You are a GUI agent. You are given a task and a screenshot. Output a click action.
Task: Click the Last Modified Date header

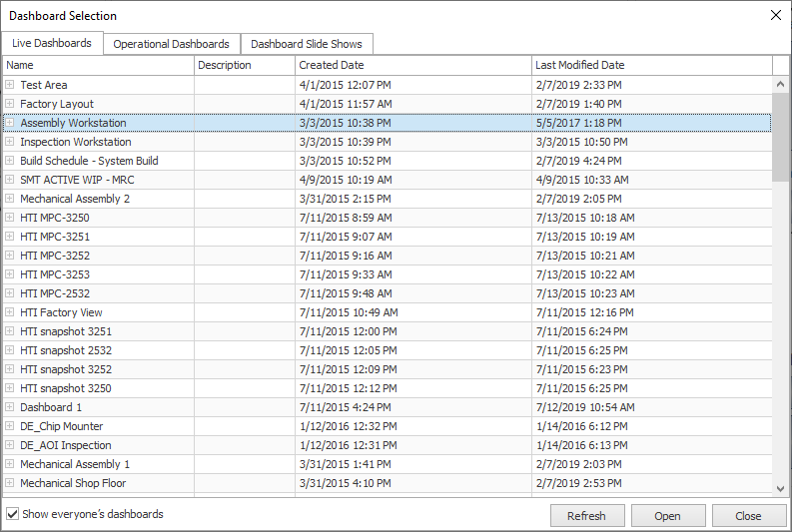click(651, 65)
